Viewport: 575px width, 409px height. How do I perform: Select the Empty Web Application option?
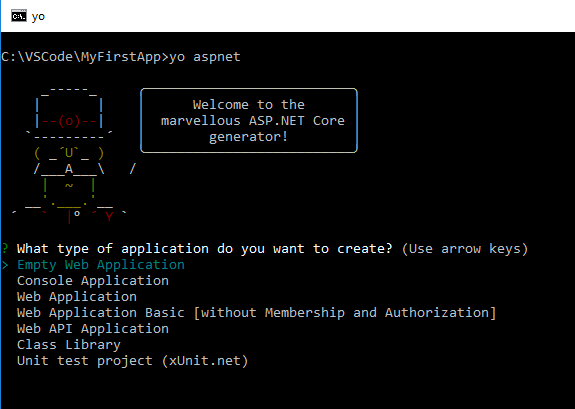pos(101,265)
